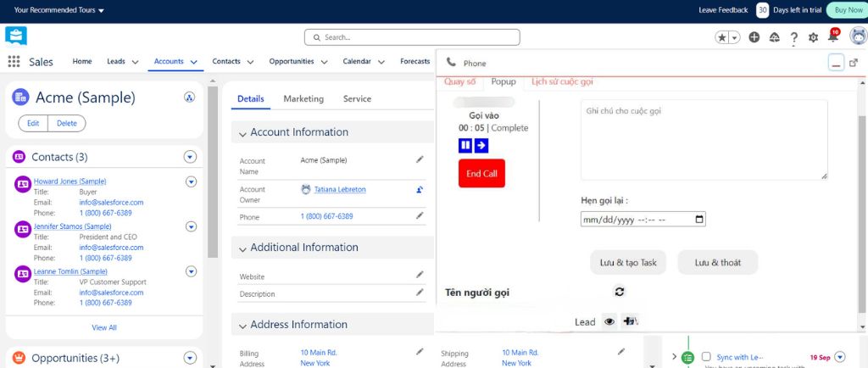Edit the Billing Address pencil icon
868x368 pixels.
(420, 351)
